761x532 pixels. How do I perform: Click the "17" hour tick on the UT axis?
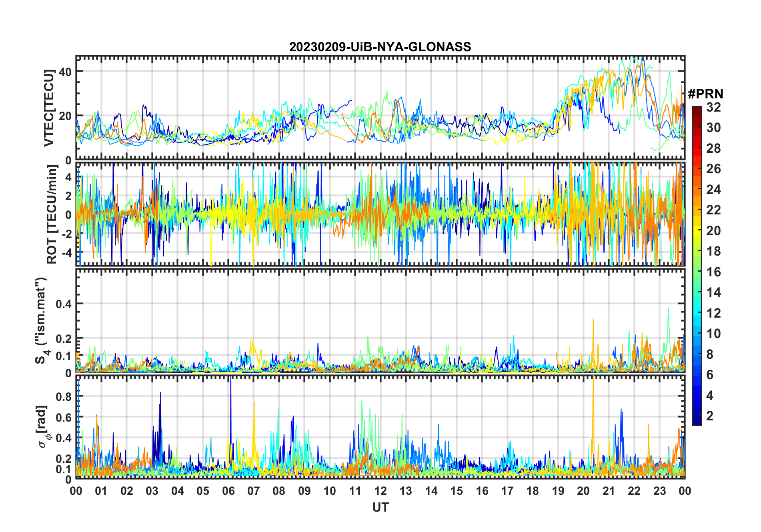point(507,491)
